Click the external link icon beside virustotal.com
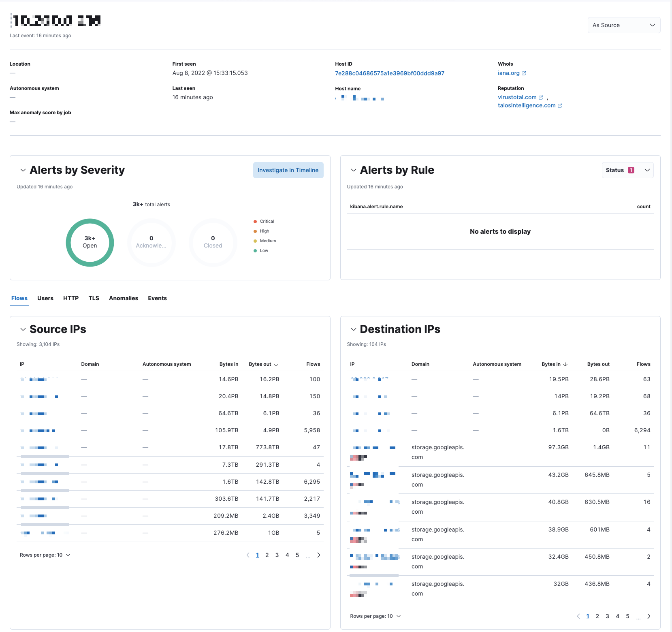This screenshot has width=672, height=632. coord(542,97)
